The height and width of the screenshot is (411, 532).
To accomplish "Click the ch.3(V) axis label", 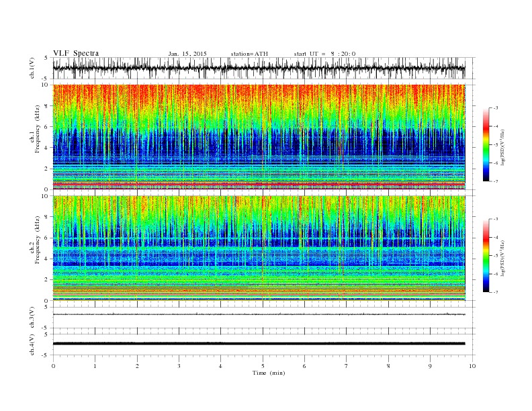I will [x=32, y=318].
